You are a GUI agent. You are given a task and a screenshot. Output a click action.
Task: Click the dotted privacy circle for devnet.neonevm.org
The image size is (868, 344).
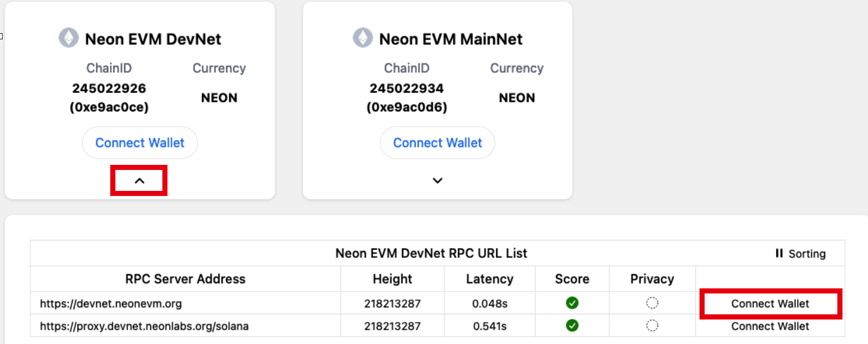(652, 303)
